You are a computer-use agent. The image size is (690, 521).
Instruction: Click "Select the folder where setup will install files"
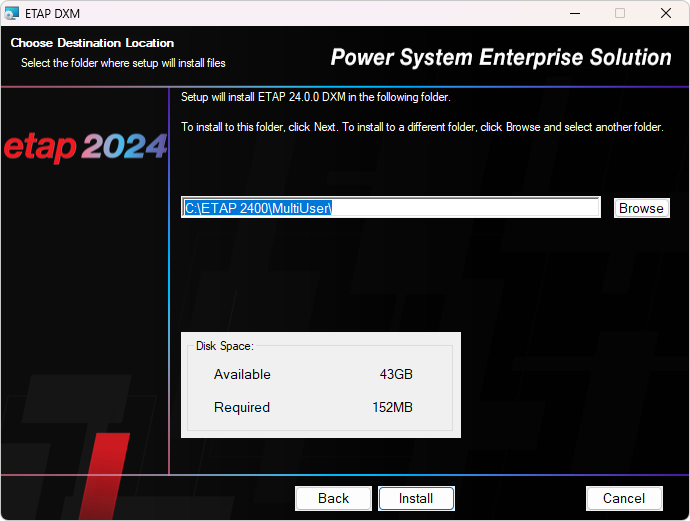coord(123,63)
